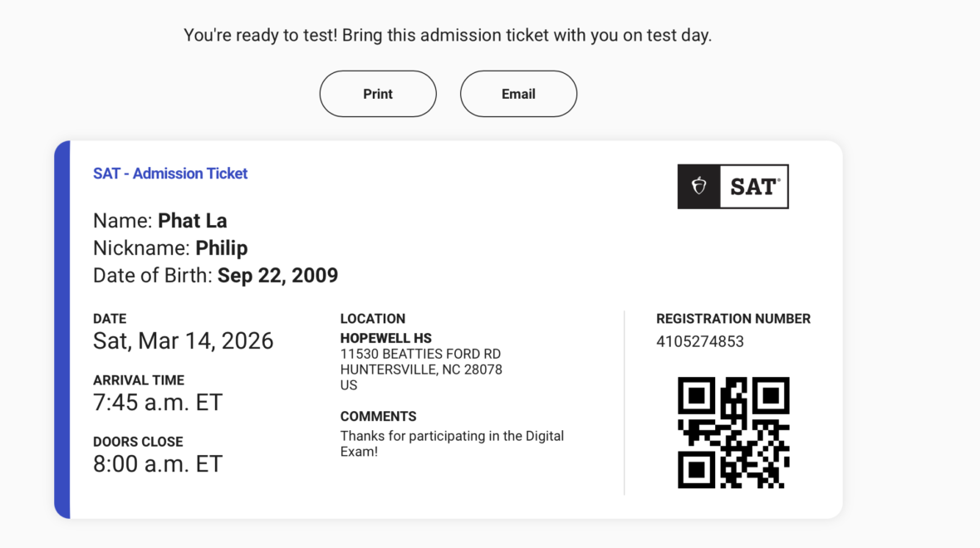Click the ready to test header message

(x=448, y=35)
